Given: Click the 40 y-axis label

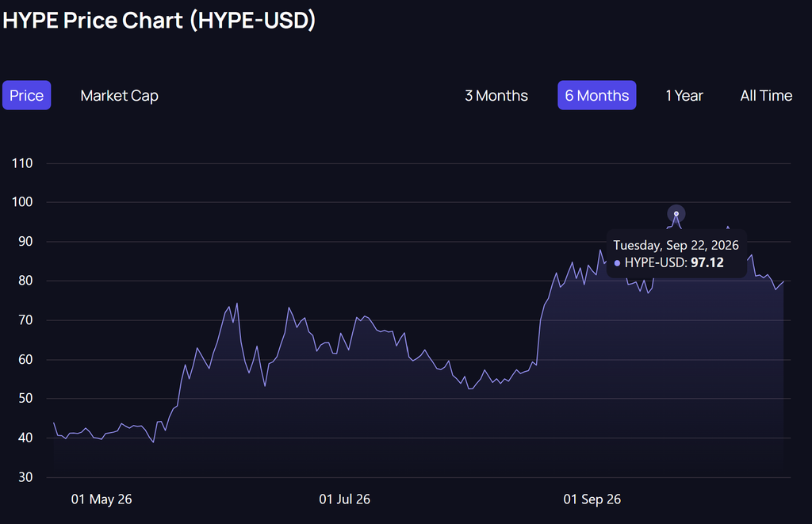Looking at the screenshot, I should 25,438.
